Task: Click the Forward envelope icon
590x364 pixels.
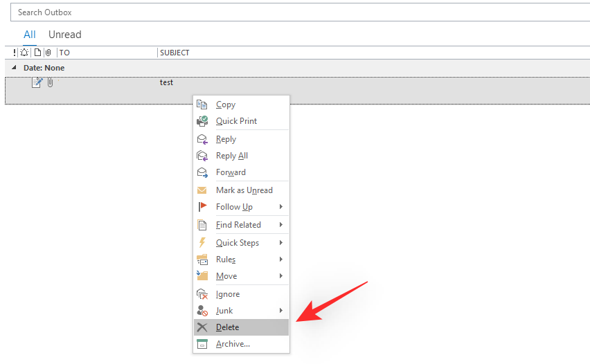Action: [x=202, y=172]
